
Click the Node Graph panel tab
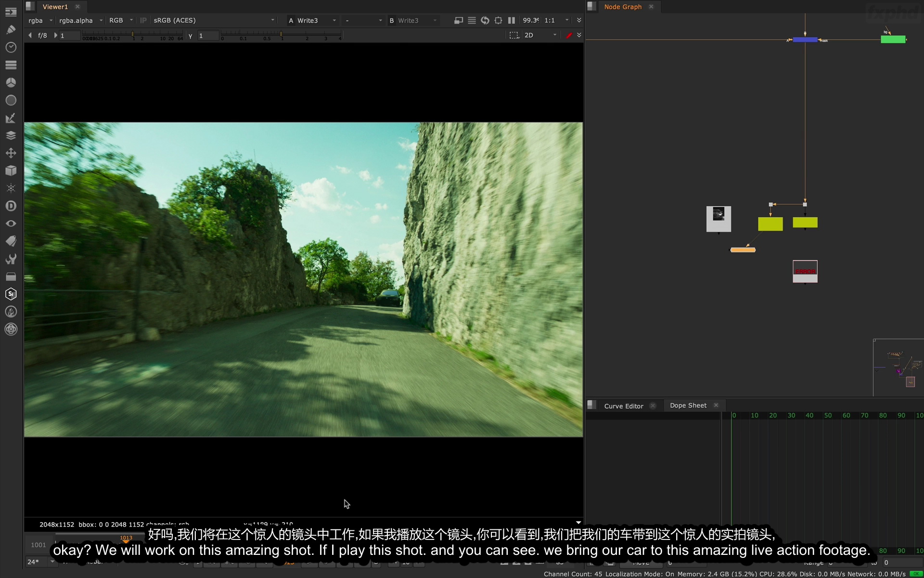[x=623, y=6]
